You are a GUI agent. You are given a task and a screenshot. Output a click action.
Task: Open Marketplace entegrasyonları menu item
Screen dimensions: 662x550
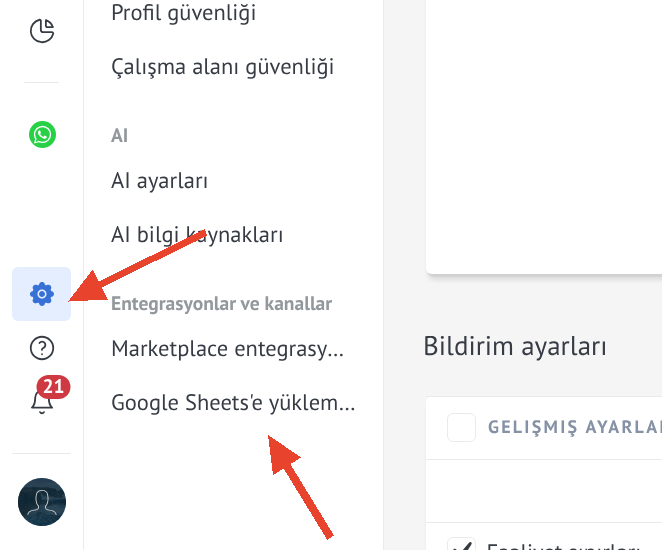pyautogui.click(x=228, y=349)
